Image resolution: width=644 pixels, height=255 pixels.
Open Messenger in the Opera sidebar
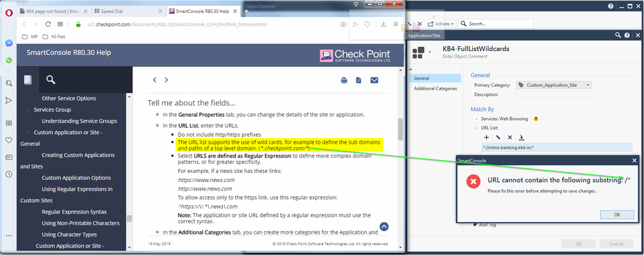8,43
